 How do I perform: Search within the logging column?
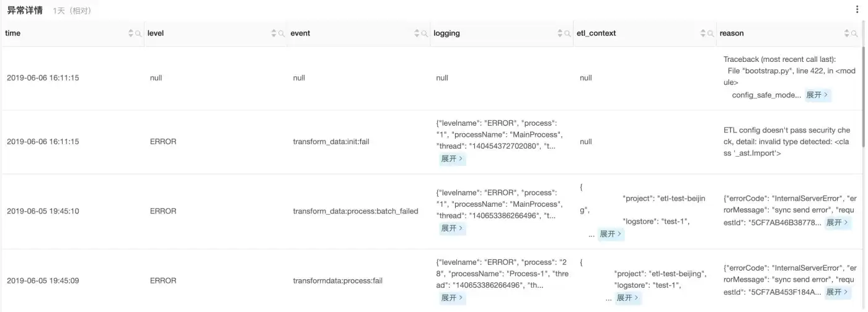click(x=568, y=33)
